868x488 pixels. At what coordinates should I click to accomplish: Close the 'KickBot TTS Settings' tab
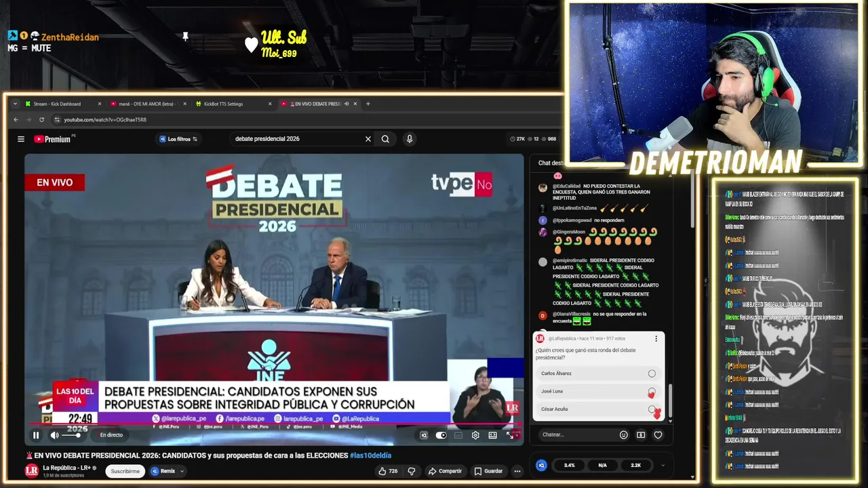[270, 104]
